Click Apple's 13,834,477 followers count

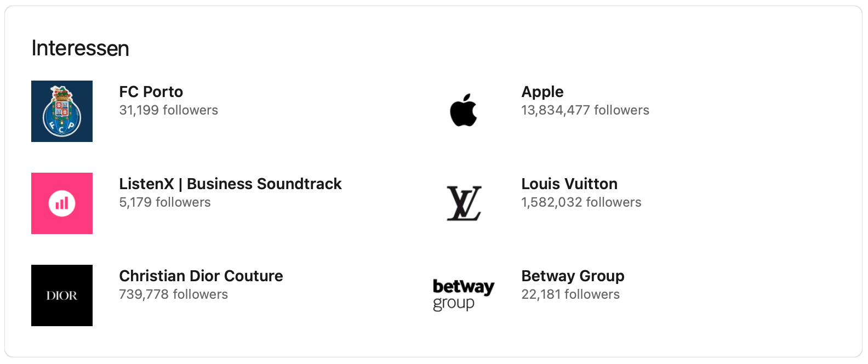[x=585, y=110]
